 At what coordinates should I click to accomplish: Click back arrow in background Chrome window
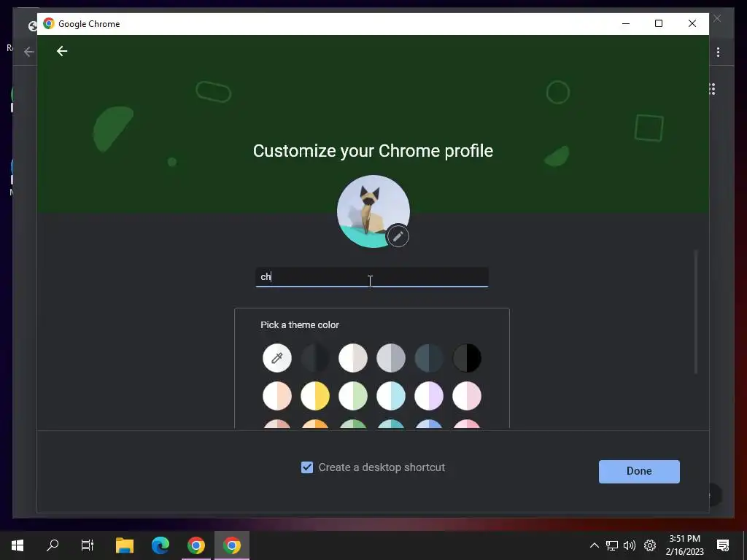[28, 52]
